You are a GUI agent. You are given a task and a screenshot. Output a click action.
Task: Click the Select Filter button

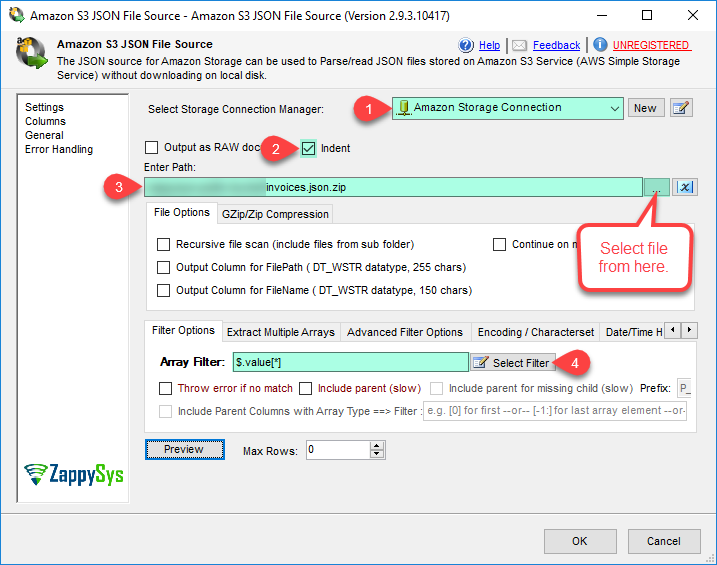513,363
